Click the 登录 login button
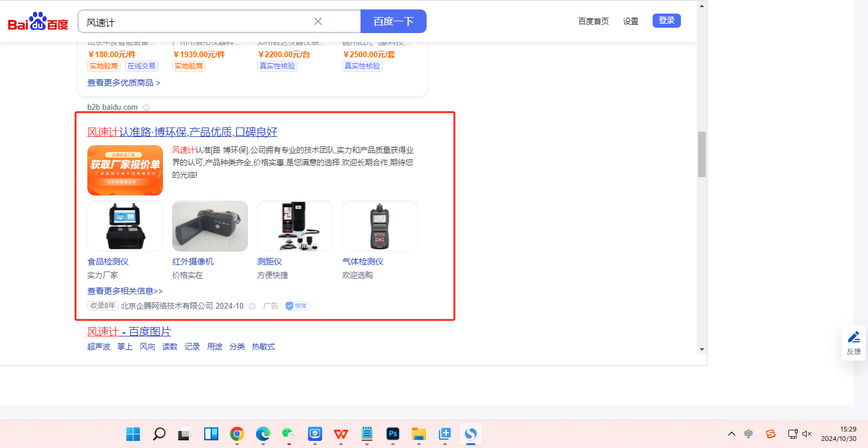 (667, 21)
